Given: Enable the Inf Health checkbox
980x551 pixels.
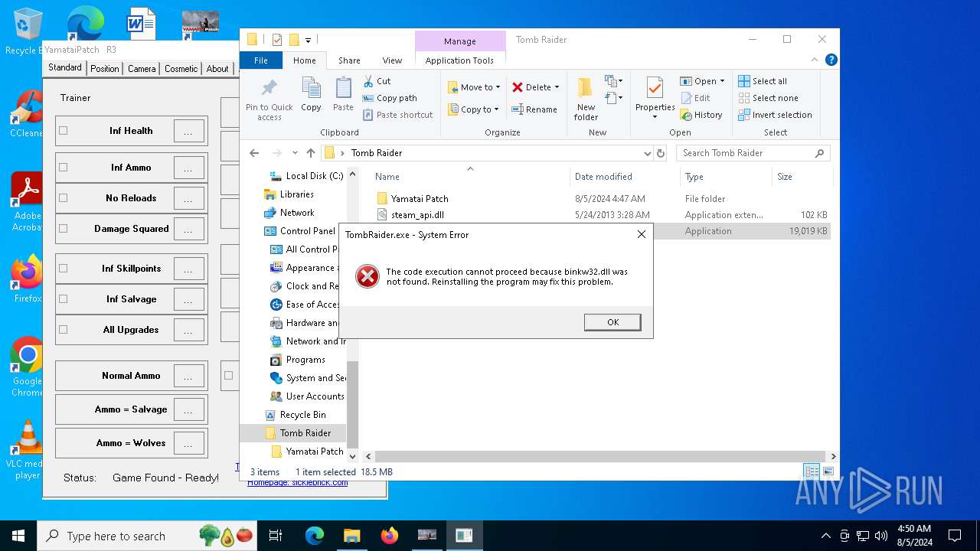Looking at the screenshot, I should click(63, 131).
